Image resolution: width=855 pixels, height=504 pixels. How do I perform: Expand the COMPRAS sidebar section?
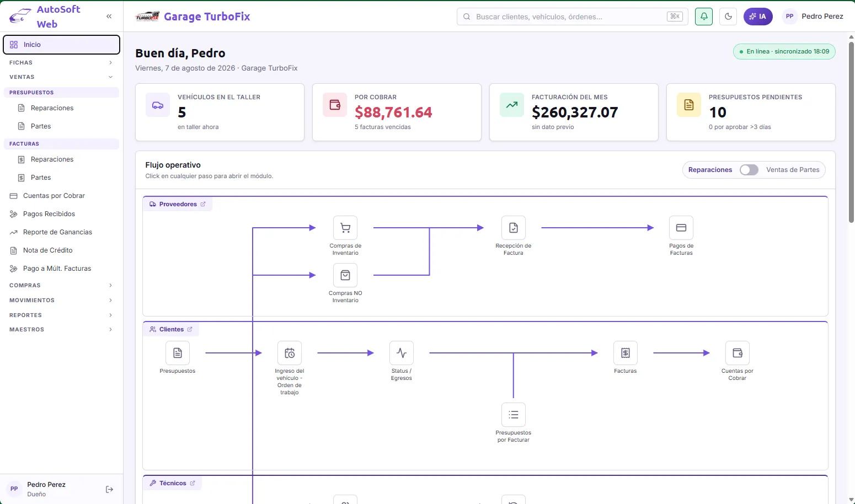(61, 286)
